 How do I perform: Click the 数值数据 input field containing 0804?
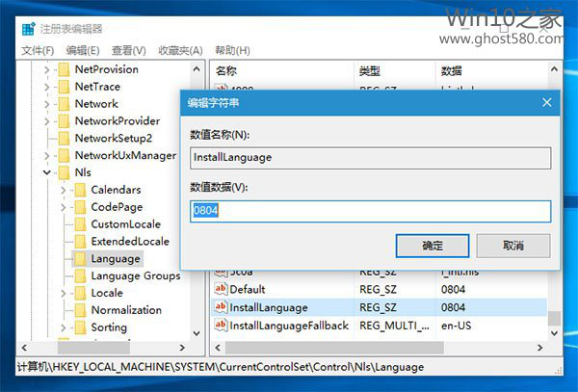click(371, 211)
